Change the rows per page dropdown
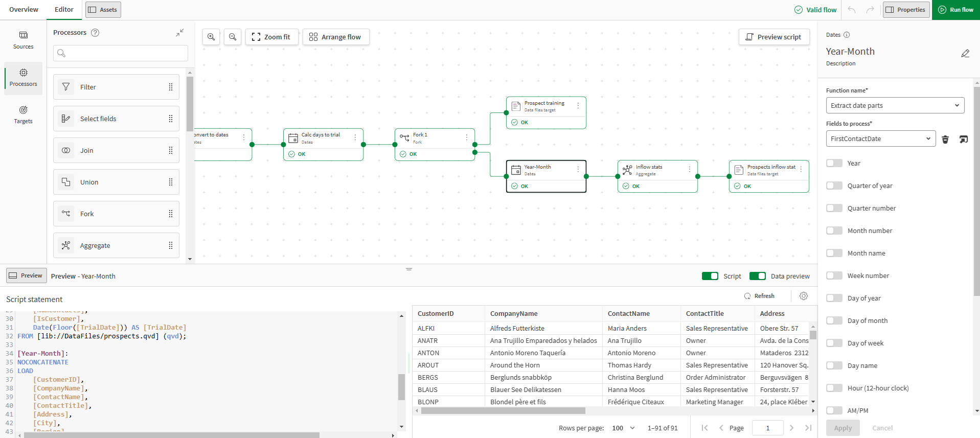980x438 pixels. [x=624, y=428]
